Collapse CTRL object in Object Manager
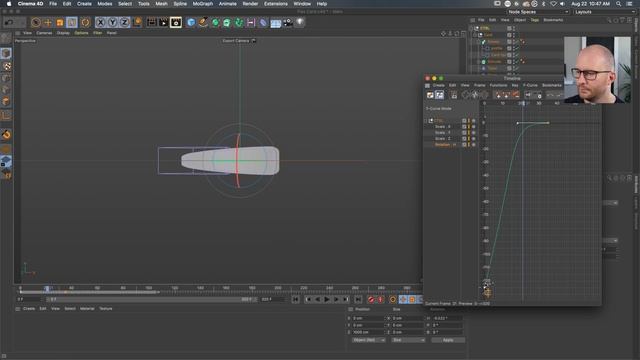 (x=471, y=29)
